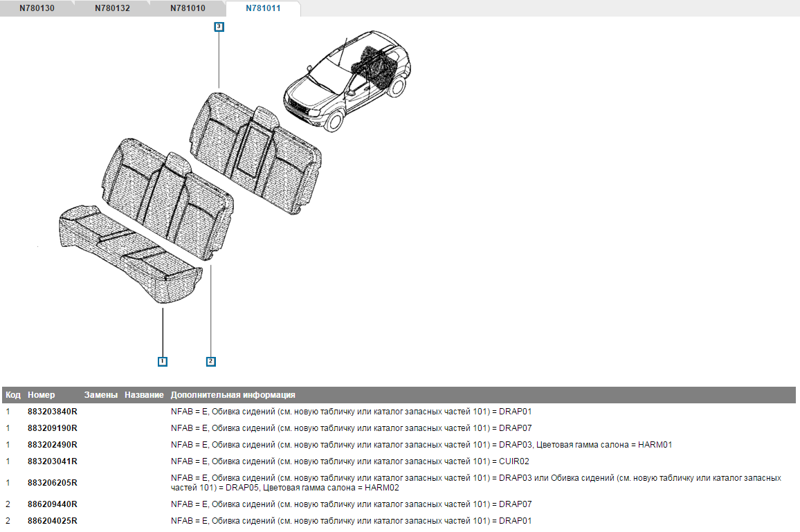Click callout marker 1 under the seat cushion
This screenshot has width=800, height=532.
pos(161,361)
